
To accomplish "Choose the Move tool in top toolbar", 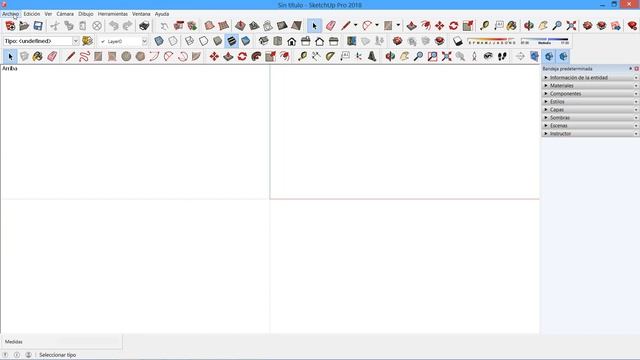I will [x=440, y=26].
